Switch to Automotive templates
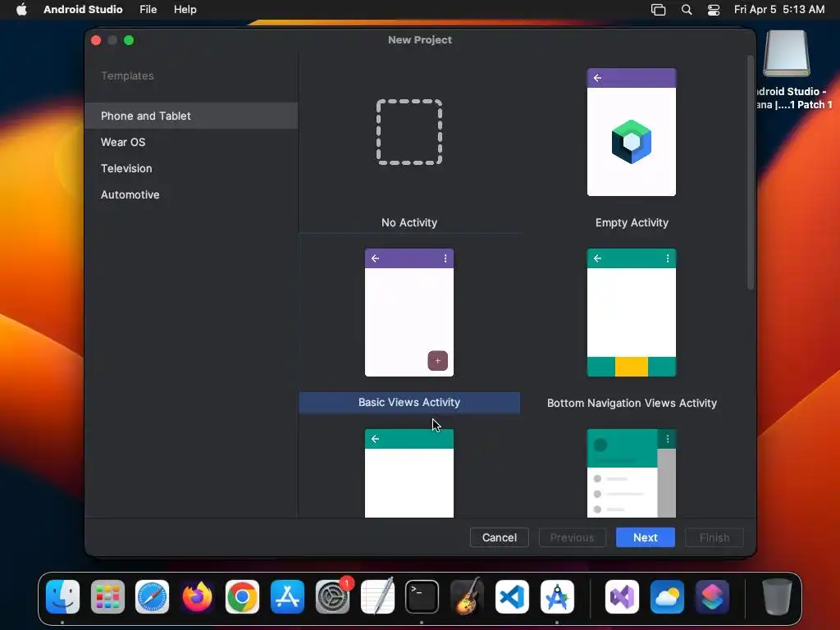Viewport: 840px width, 630px height. coord(191,194)
